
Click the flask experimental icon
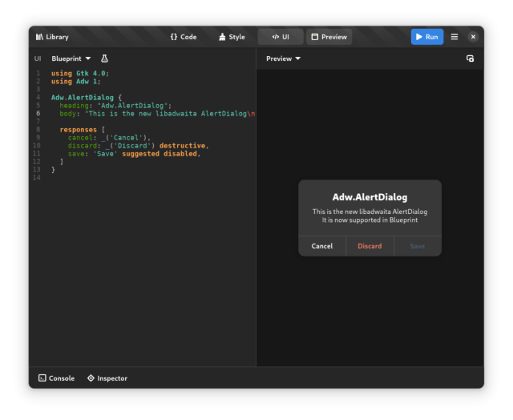(104, 59)
